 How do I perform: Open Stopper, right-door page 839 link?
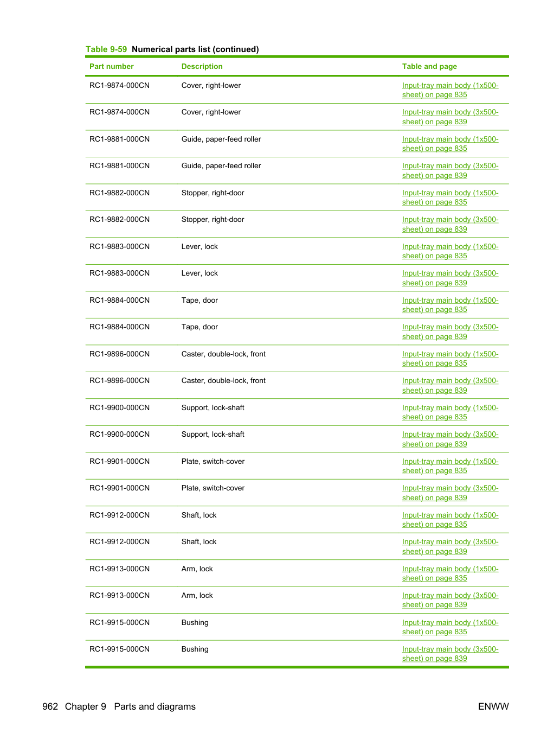point(450,224)
